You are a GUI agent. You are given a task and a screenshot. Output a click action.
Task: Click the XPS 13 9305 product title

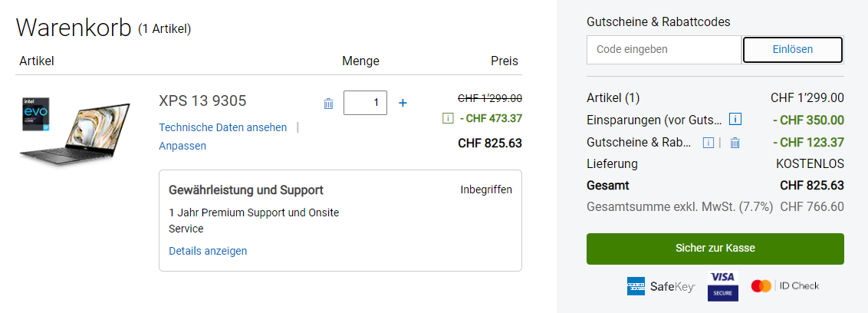[202, 101]
